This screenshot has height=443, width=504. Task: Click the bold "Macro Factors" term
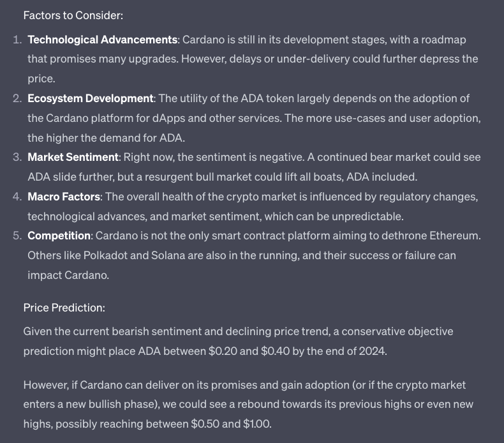(x=64, y=197)
